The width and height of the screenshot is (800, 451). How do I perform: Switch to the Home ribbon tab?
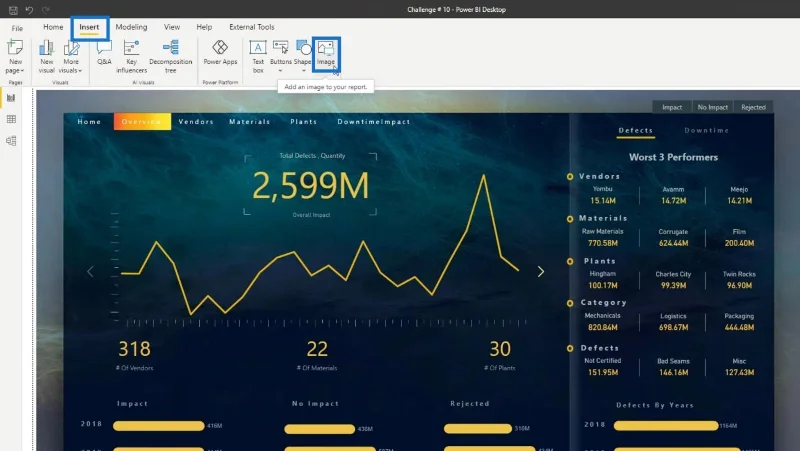[x=53, y=27]
